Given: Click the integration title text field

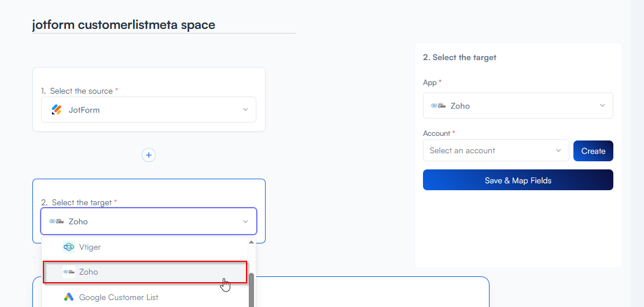Looking at the screenshot, I should point(164,25).
